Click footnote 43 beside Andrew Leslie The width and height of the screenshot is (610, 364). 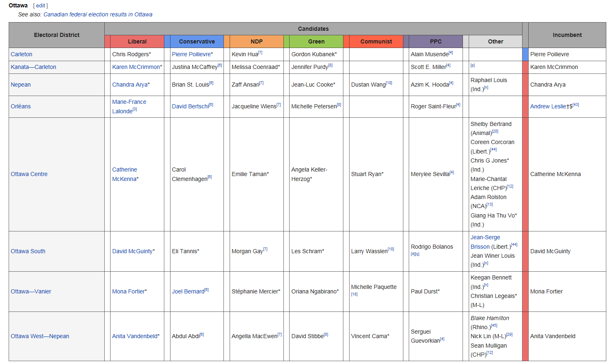click(x=576, y=105)
